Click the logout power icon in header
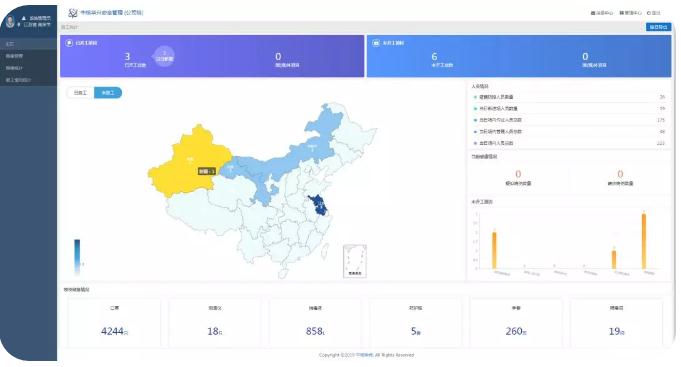This screenshot has width=681, height=367. pos(648,13)
